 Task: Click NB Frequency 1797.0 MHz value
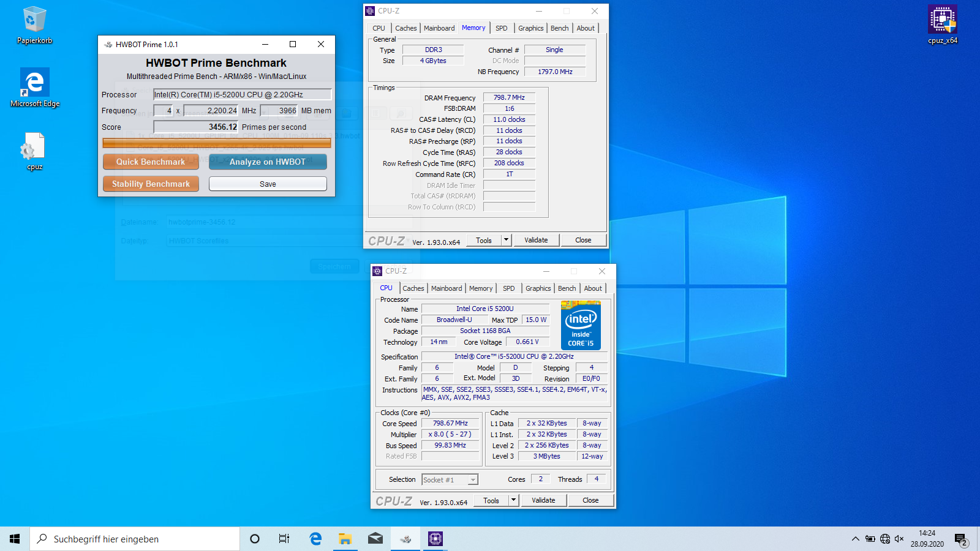point(555,72)
